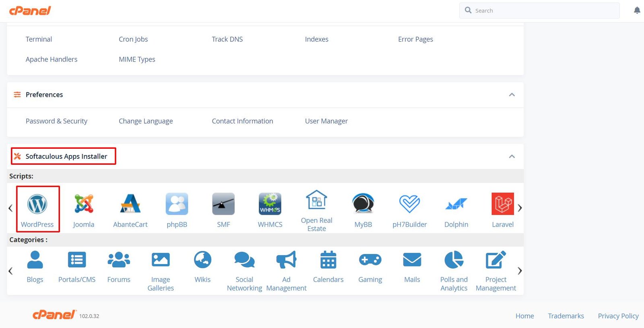Open Contact Information
This screenshot has height=328, width=644.
pyautogui.click(x=242, y=121)
